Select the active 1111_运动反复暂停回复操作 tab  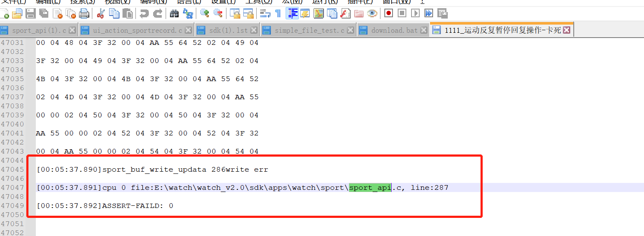tap(502, 30)
